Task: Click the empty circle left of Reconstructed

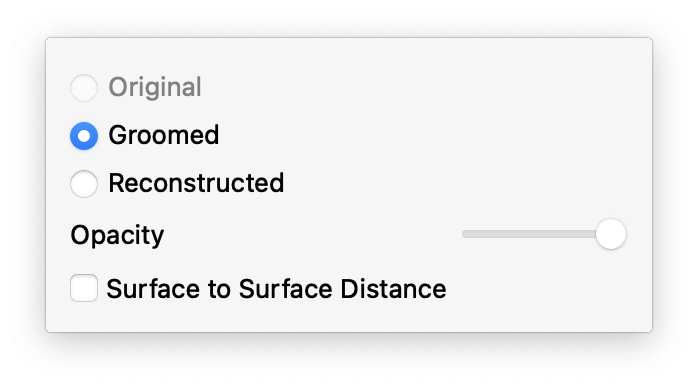Action: pos(84,183)
